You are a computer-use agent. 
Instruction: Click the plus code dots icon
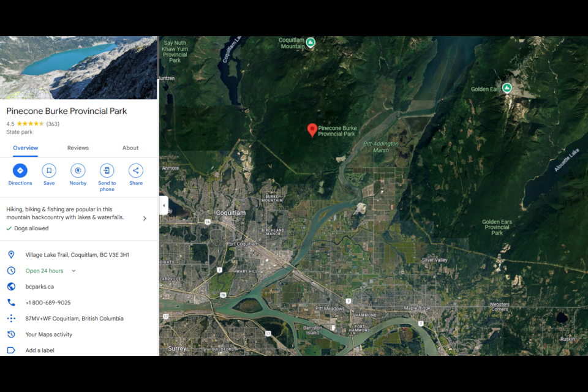(x=11, y=318)
